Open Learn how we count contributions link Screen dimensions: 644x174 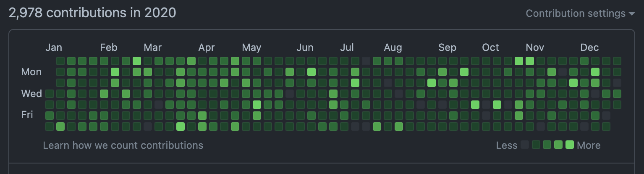pos(123,145)
